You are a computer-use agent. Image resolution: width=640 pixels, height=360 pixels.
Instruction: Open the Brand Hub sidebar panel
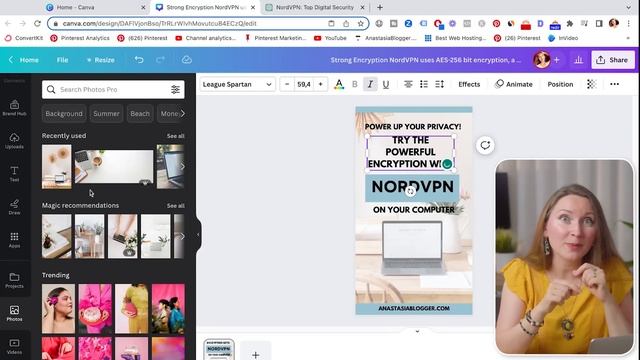pyautogui.click(x=14, y=108)
